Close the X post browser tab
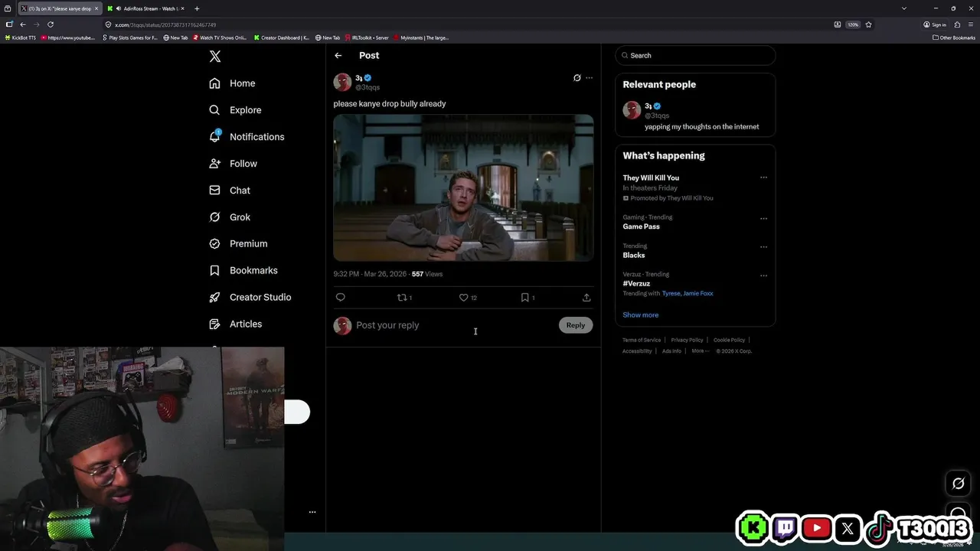Viewport: 980px width, 551px height. pyautogui.click(x=96, y=8)
